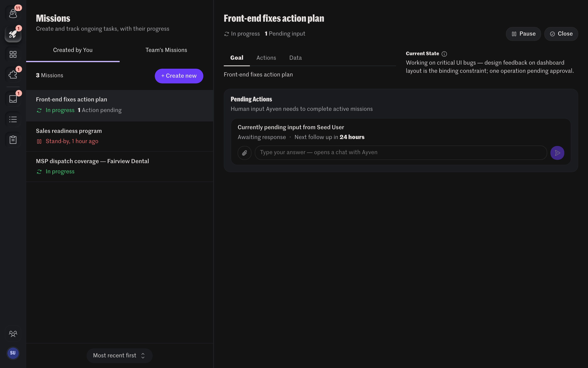The image size is (588, 368).
Task: Open the inbox tray sidebar icon
Action: click(13, 99)
